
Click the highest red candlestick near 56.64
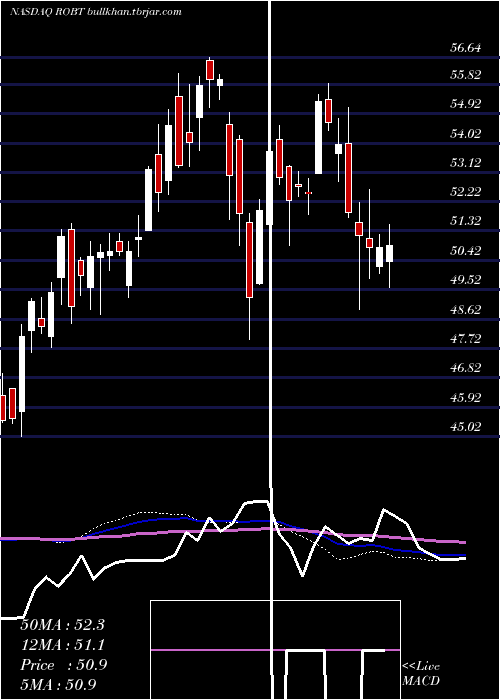tap(210, 70)
